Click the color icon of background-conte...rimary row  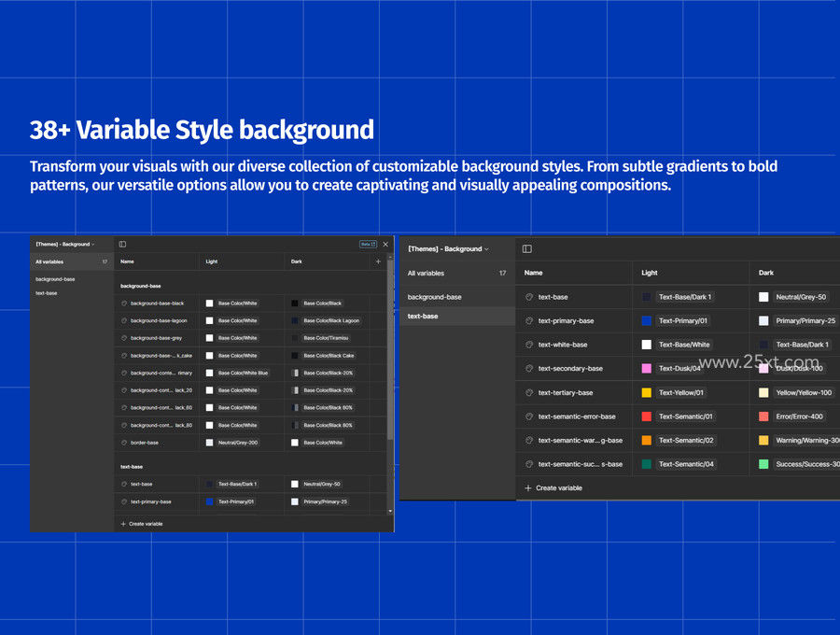[x=124, y=373]
